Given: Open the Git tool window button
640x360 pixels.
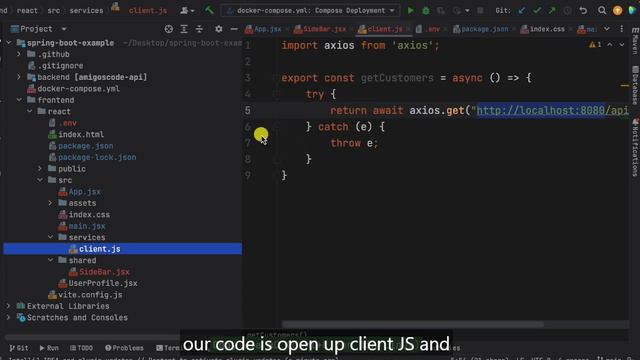Looking at the screenshot, I should tap(19, 348).
